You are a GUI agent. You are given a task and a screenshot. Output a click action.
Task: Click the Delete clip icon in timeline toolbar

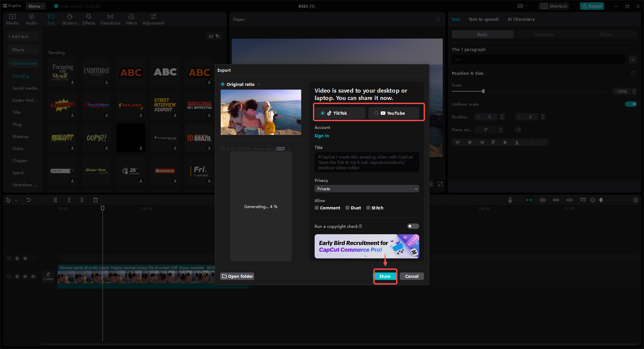96,200
